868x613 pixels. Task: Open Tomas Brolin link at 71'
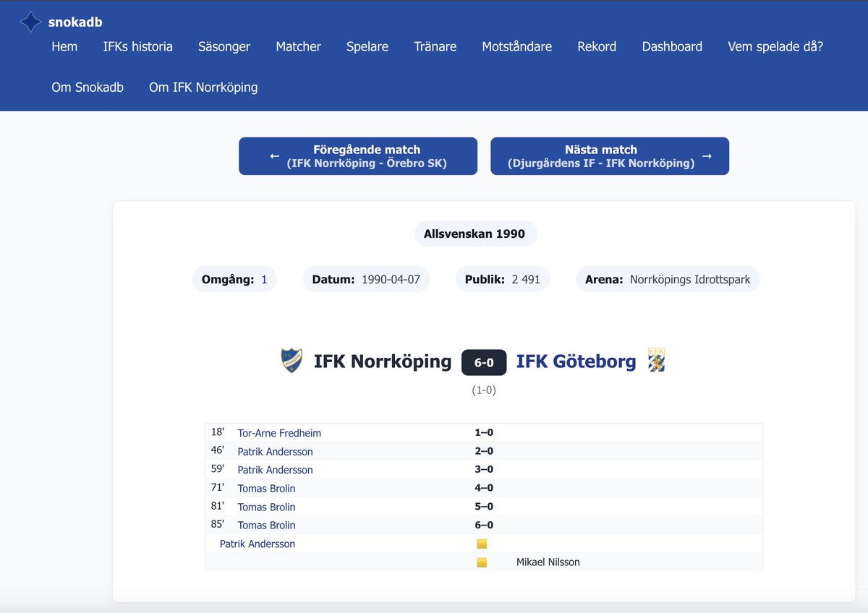(x=266, y=489)
